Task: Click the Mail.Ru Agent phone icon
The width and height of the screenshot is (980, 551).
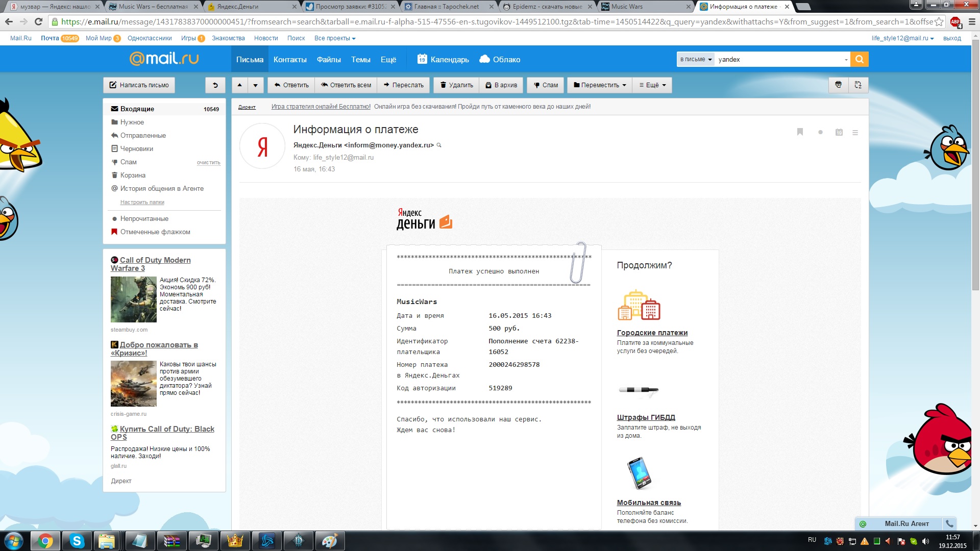Action: click(949, 523)
